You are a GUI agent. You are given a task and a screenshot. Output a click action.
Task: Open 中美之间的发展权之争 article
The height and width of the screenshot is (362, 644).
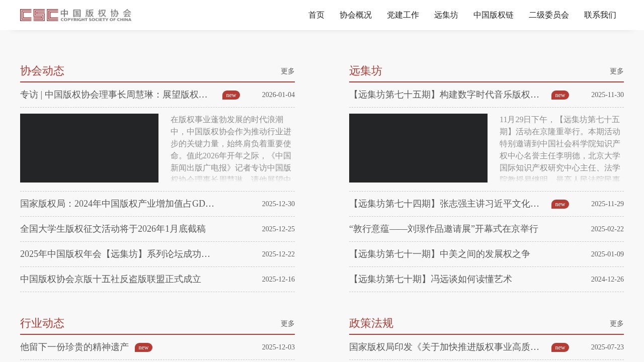point(440,254)
